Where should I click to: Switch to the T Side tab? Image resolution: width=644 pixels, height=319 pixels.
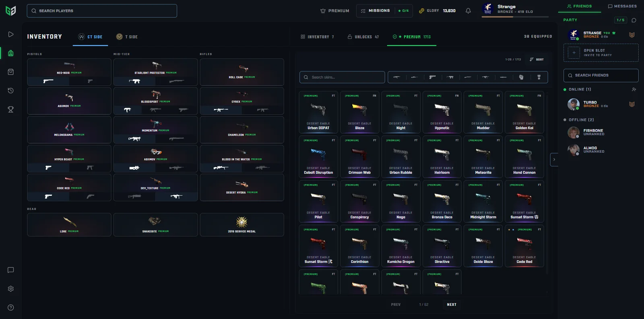point(127,37)
